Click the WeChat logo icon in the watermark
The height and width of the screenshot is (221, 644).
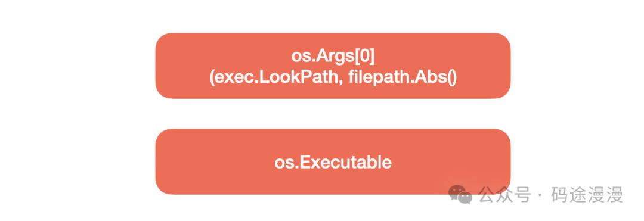coord(460,194)
